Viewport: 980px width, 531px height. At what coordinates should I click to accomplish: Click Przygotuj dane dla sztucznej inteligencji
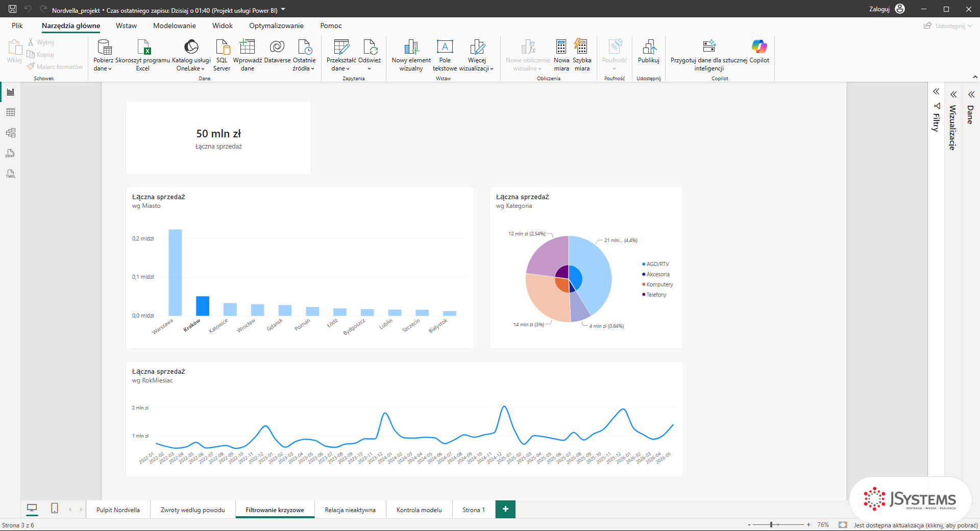[x=709, y=55]
